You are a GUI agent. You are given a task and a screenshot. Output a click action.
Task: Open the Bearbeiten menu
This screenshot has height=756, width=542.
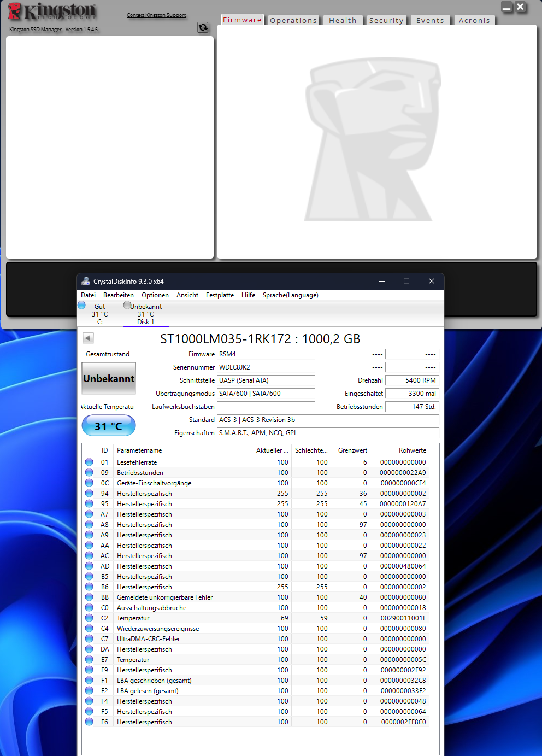click(119, 295)
